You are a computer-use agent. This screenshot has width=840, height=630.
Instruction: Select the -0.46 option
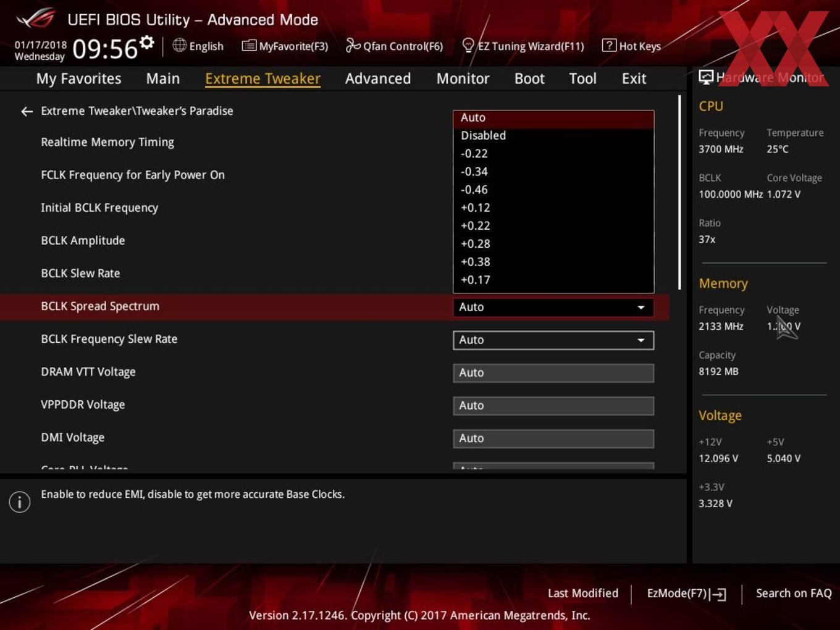pos(553,190)
